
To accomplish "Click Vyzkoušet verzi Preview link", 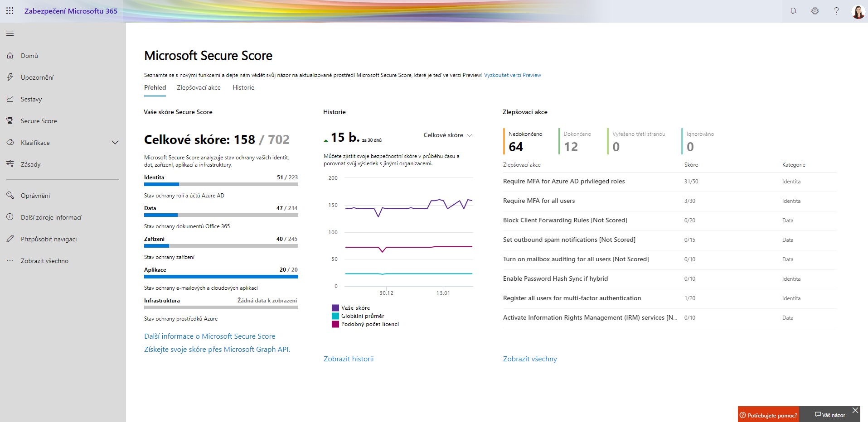I will point(513,75).
